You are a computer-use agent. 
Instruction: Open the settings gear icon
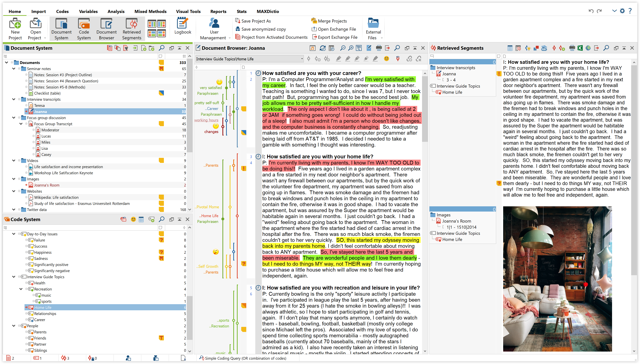(622, 11)
